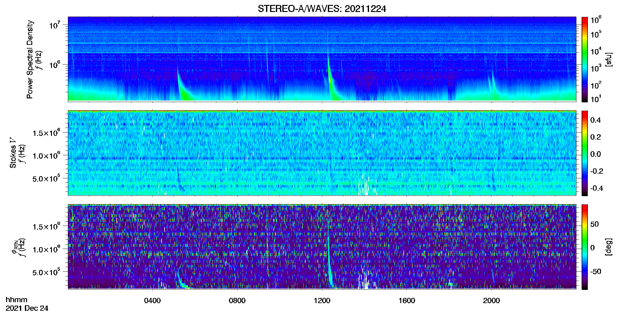Click the top panel's sfu color bar
644x332 pixels.
tap(584, 59)
